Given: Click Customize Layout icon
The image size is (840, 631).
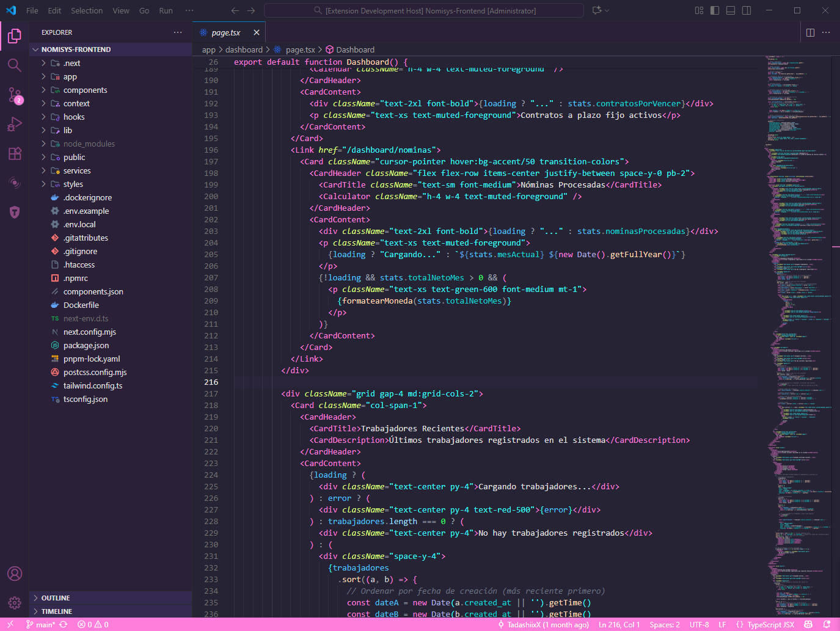Looking at the screenshot, I should [x=699, y=10].
